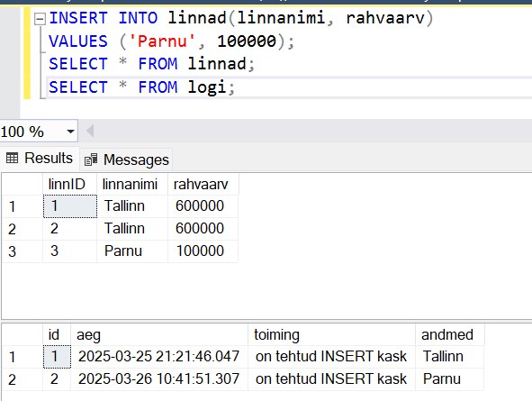Screen dimensions: 532x401
Task: Select the Parnu cell in linnad results
Action: [132, 251]
